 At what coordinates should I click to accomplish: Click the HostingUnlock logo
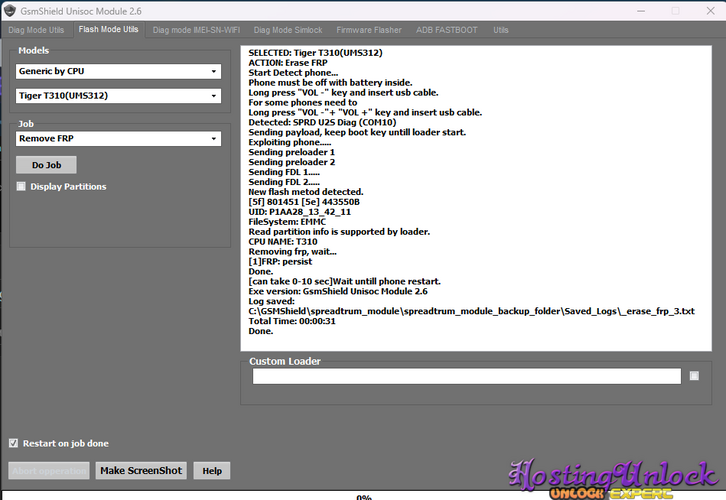click(x=612, y=478)
